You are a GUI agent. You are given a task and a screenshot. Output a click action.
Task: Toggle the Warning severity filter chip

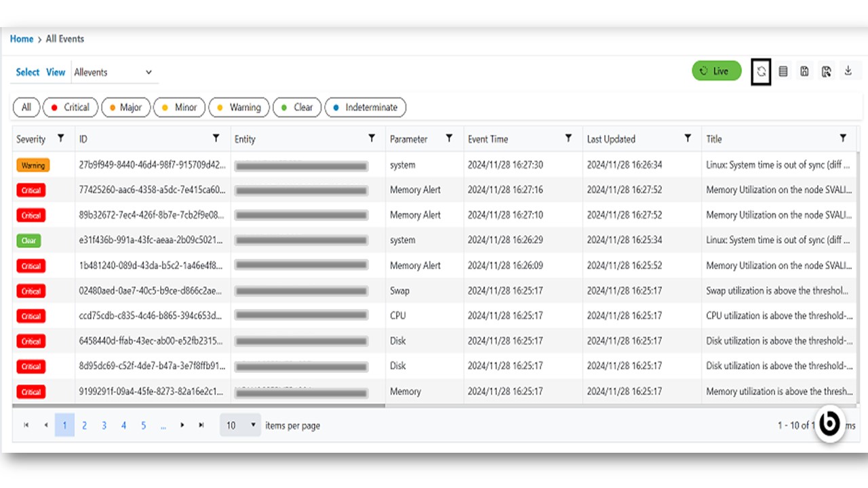[239, 107]
